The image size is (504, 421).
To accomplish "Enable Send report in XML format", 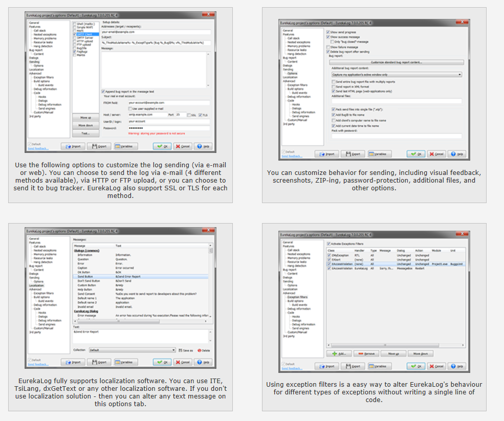I will (x=333, y=86).
